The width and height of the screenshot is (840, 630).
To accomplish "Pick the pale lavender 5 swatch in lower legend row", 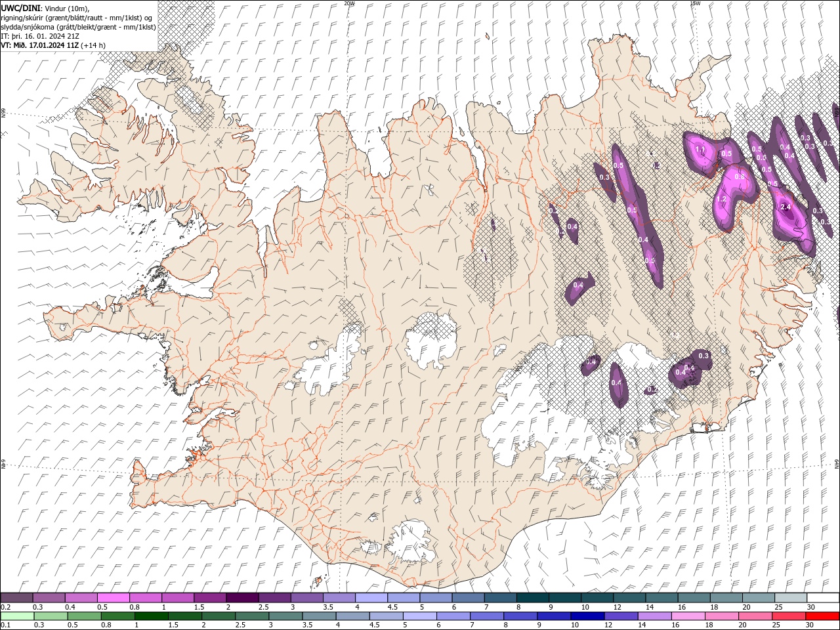I will pos(419,616).
